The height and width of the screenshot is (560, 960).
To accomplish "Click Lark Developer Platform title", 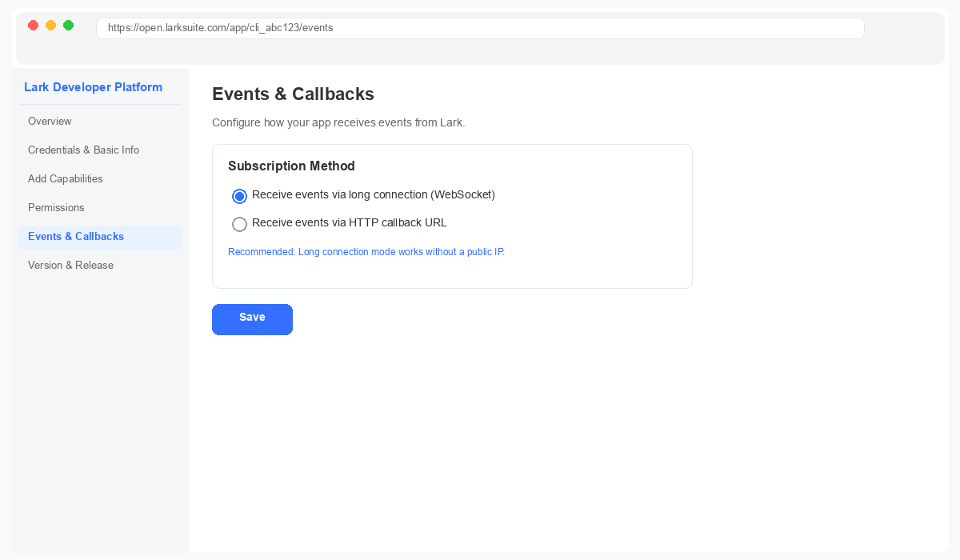I will click(93, 87).
